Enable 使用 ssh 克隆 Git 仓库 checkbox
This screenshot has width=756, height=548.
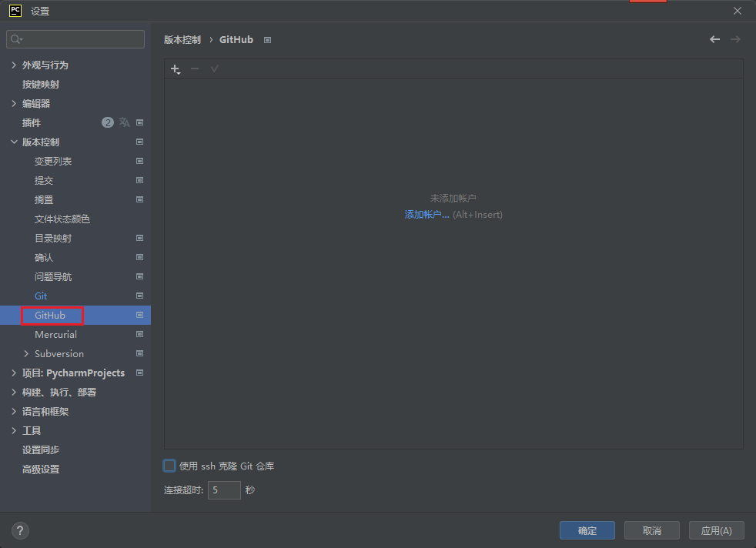(x=169, y=466)
